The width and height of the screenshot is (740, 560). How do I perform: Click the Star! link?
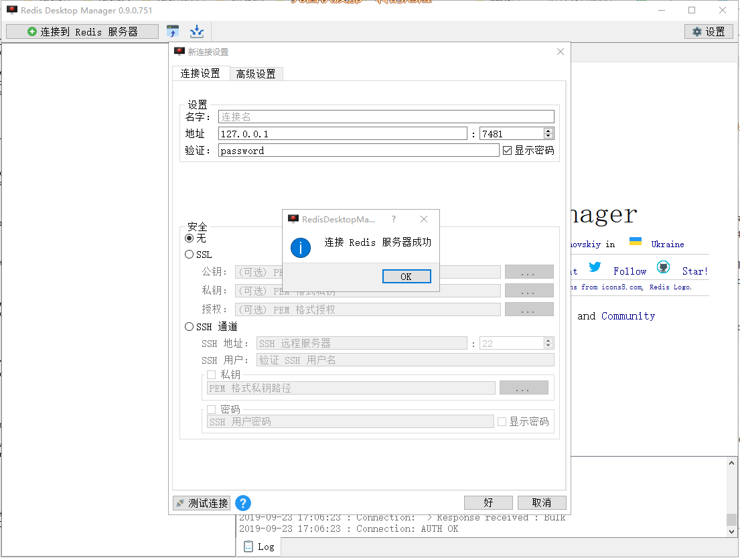coord(695,271)
